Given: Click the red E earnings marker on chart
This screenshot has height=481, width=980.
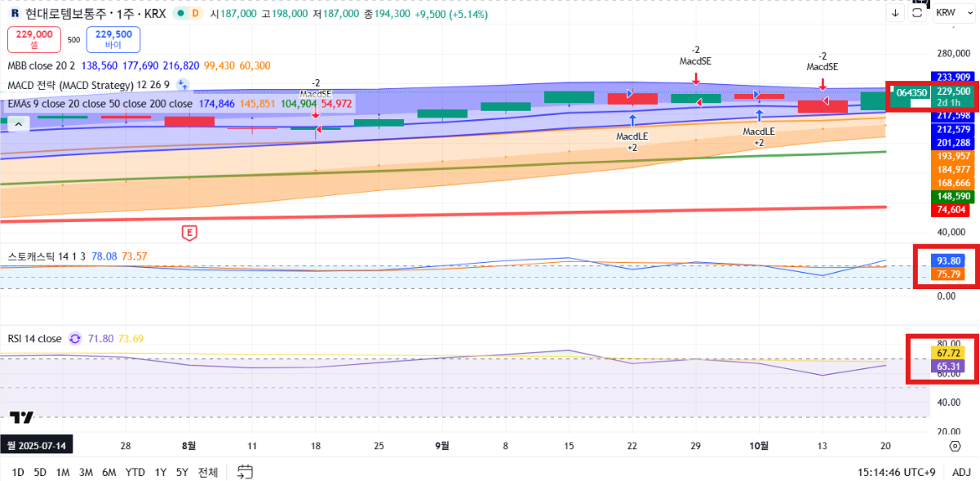Looking at the screenshot, I should point(188,233).
